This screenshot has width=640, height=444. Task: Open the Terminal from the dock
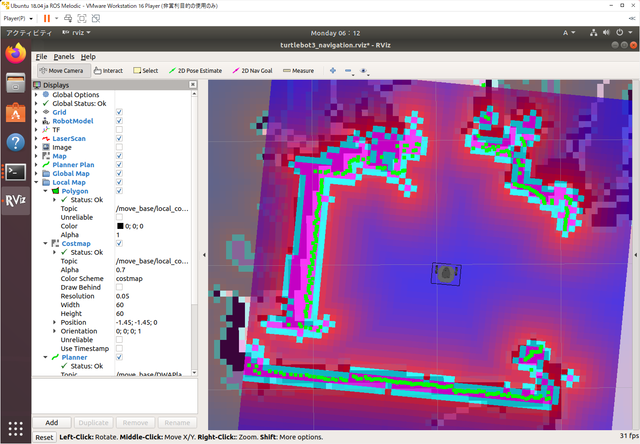pos(16,172)
